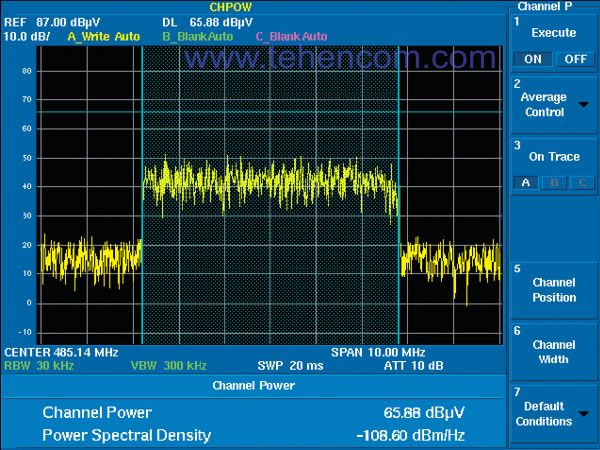Open Channel Width softkey
The image size is (600, 450).
tap(554, 352)
